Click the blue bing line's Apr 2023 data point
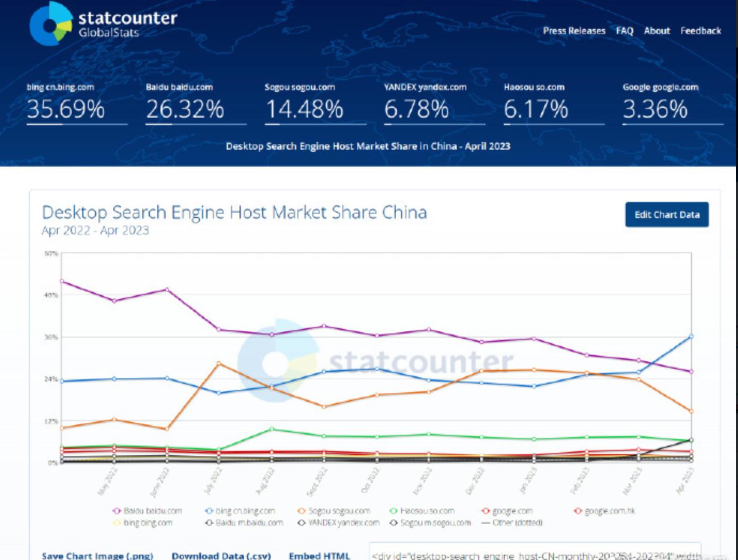Screen dimensions: 738x560 click(691, 336)
